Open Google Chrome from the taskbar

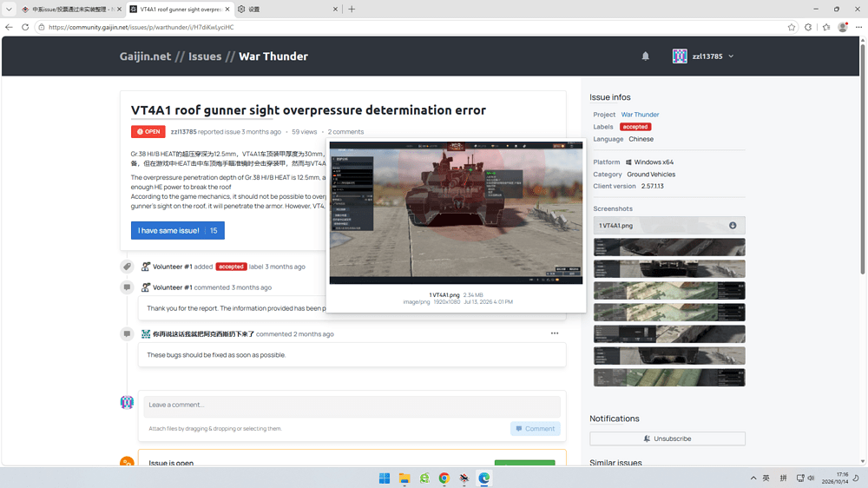tap(444, 478)
